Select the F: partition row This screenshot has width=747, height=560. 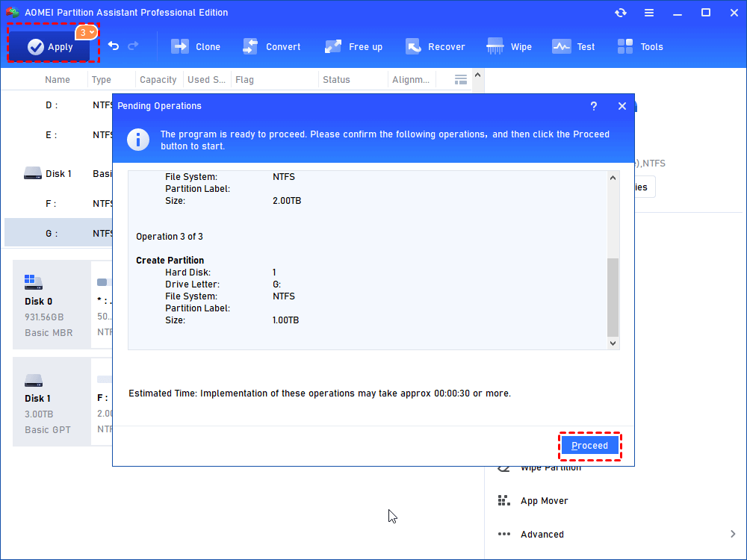(x=58, y=204)
